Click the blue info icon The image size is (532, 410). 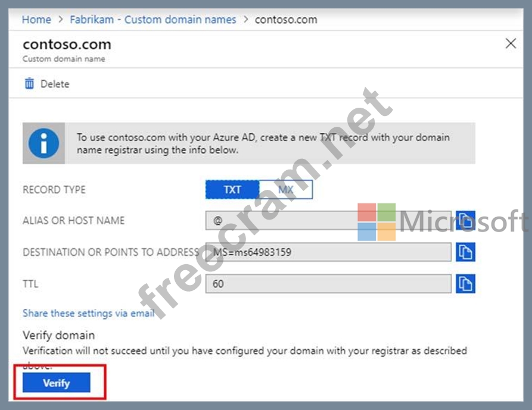(43, 143)
